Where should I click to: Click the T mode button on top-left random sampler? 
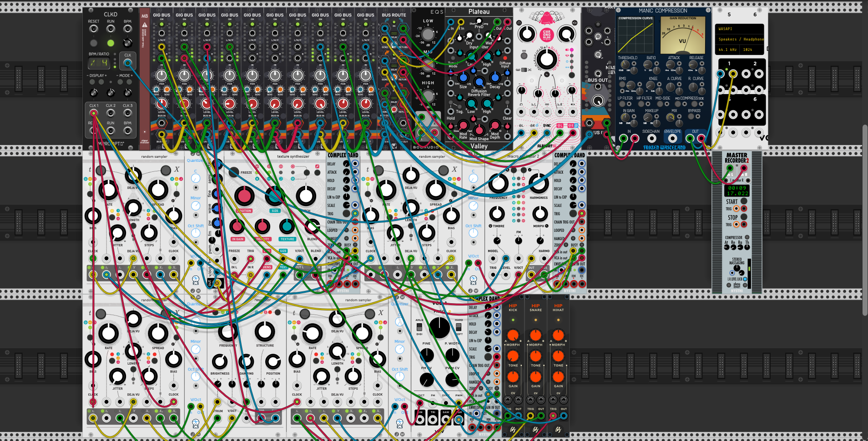coord(101,170)
